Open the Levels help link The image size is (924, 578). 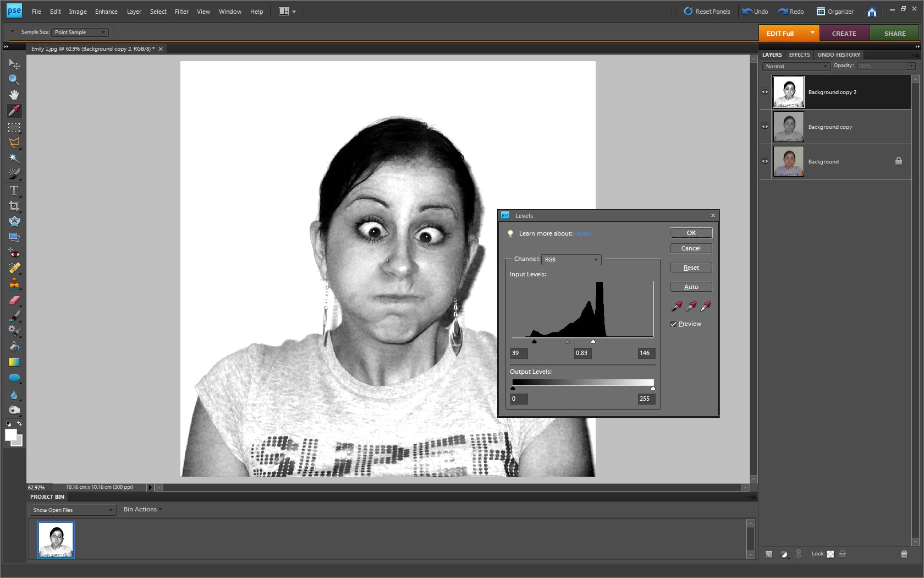pyautogui.click(x=582, y=233)
